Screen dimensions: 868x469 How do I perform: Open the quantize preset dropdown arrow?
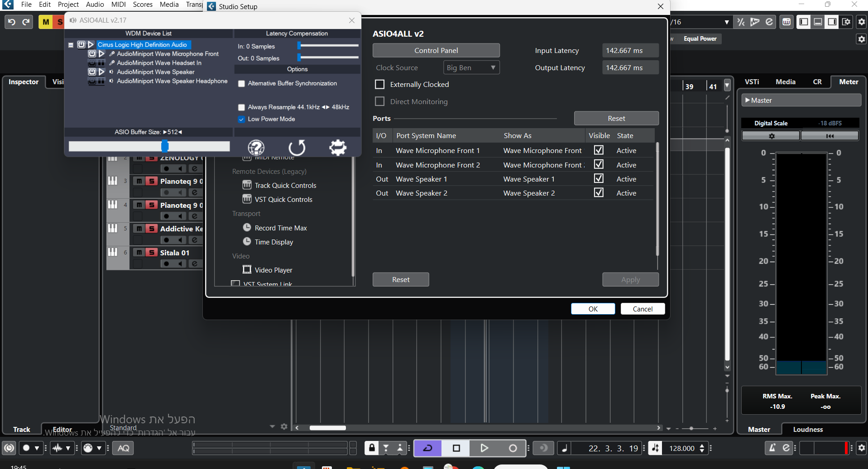[x=727, y=22]
